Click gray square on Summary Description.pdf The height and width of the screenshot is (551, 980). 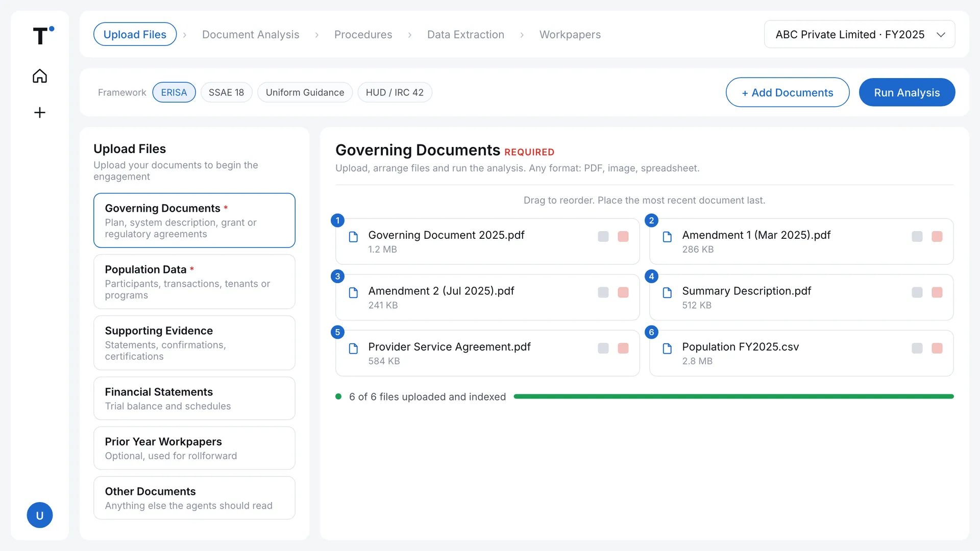point(917,292)
